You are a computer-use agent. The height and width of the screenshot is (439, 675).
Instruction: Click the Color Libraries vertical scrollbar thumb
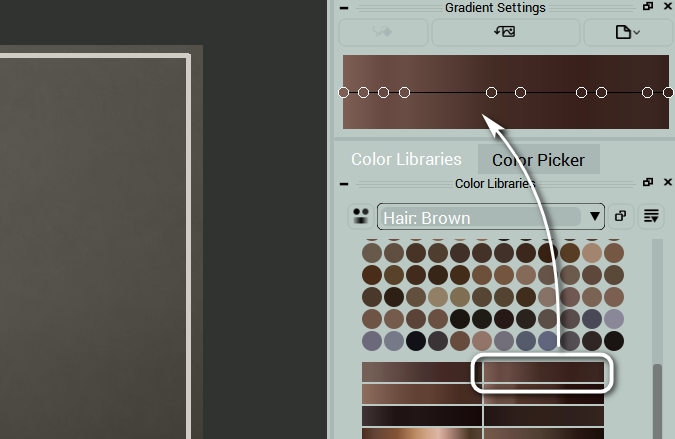(x=657, y=401)
